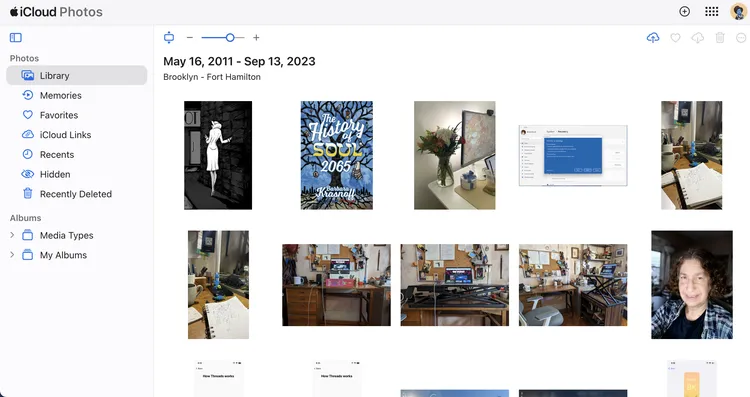This screenshot has width=750, height=397.
Task: Click the circled plus create icon
Action: coord(684,11)
